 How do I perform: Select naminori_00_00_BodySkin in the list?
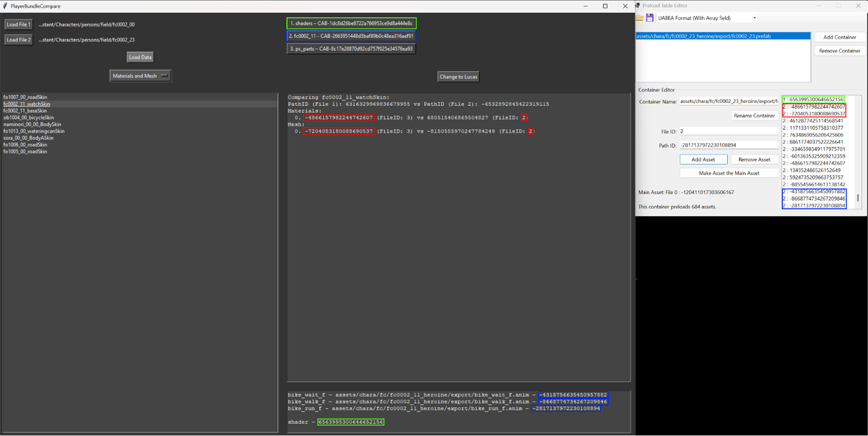[32, 124]
